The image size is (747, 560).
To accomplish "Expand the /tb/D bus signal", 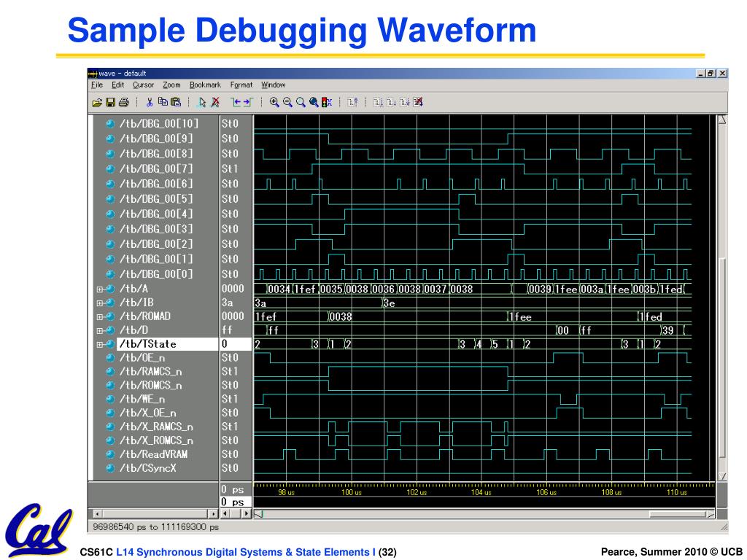I will coord(99,330).
